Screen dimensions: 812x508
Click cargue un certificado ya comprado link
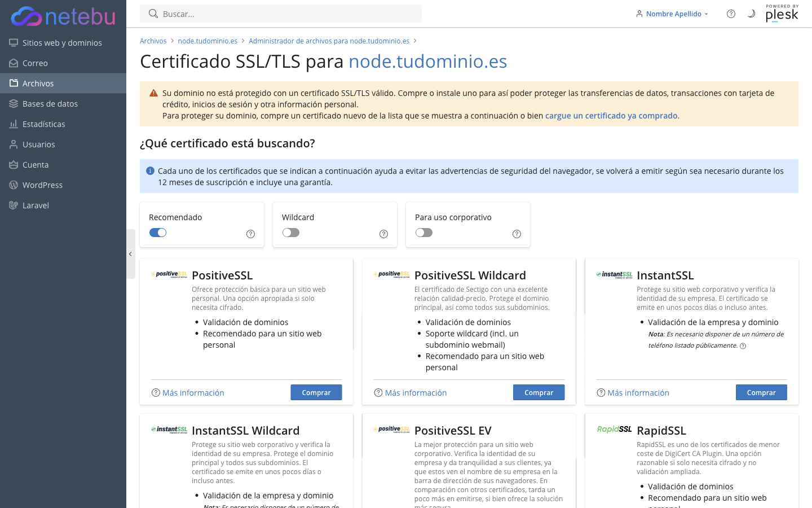[612, 116]
